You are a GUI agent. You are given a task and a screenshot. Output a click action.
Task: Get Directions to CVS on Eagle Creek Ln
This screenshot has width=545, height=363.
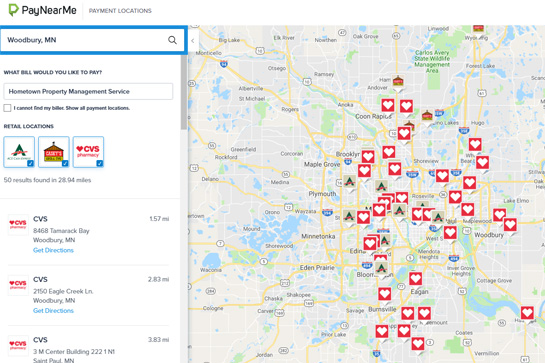point(53,310)
